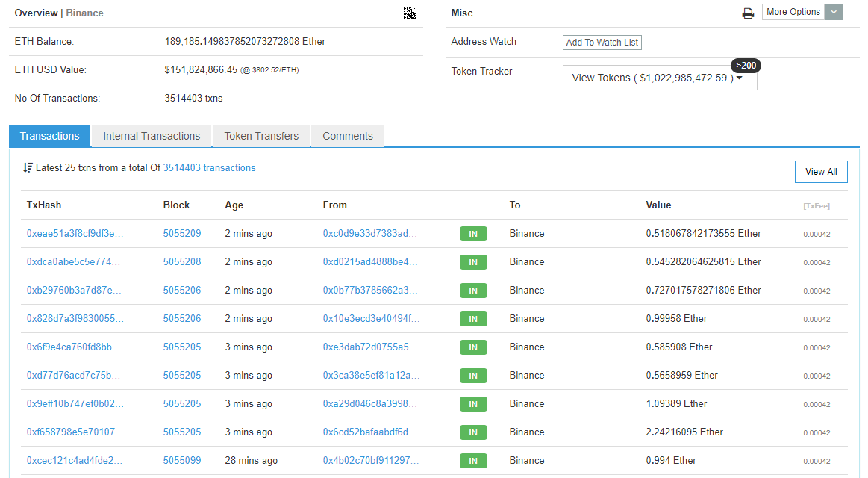Click the Binance link in Overview title

tap(84, 13)
